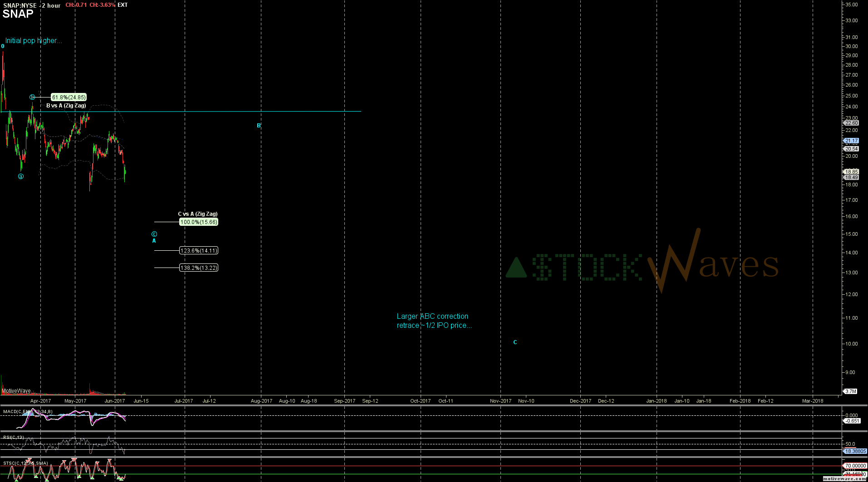
Task: Click the 35.00 price axis label
Action: tap(852, 5)
